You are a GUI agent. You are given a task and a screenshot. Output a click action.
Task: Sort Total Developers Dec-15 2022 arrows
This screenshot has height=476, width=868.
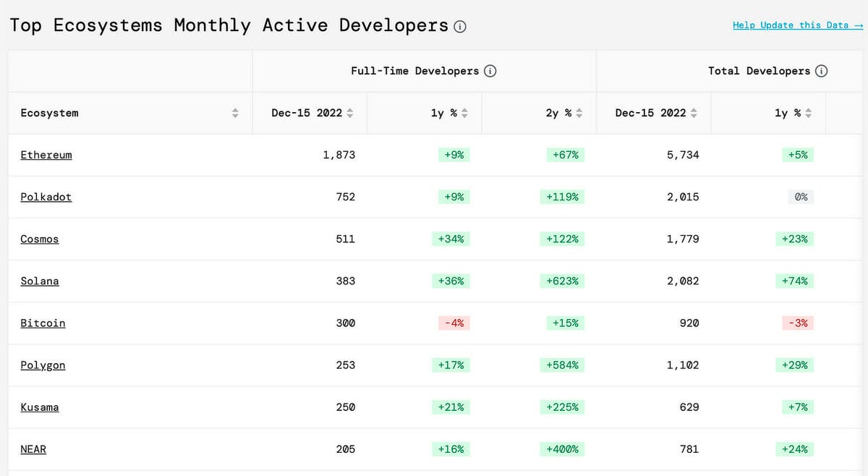(x=694, y=113)
